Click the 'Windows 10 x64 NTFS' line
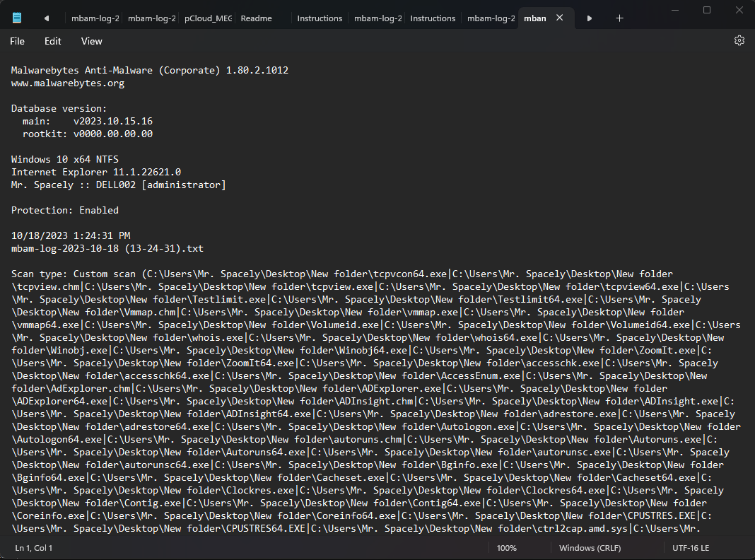This screenshot has width=755, height=560. (65, 159)
